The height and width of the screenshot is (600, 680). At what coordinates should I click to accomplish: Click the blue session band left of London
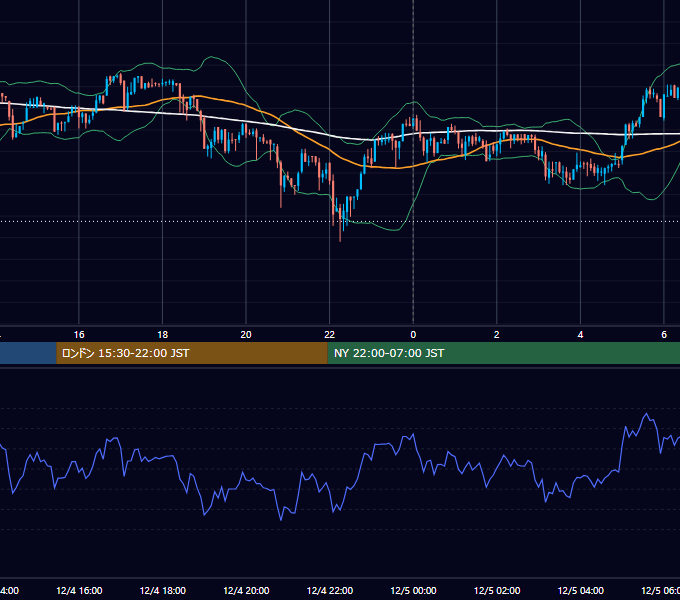pyautogui.click(x=28, y=353)
